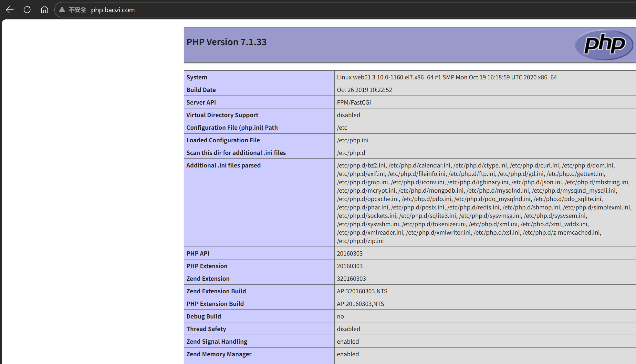636x364 pixels.
Task: Click the FPM/FastCGI Server API value
Action: (354, 102)
